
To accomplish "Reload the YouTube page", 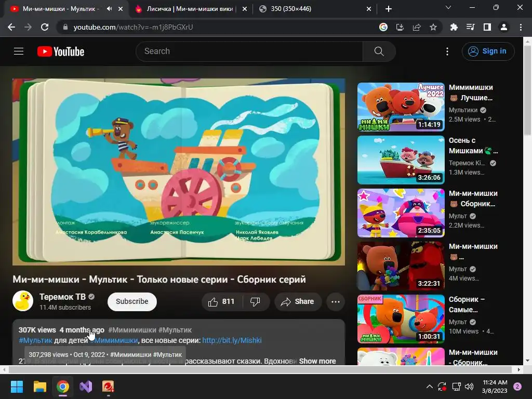I will (x=45, y=27).
